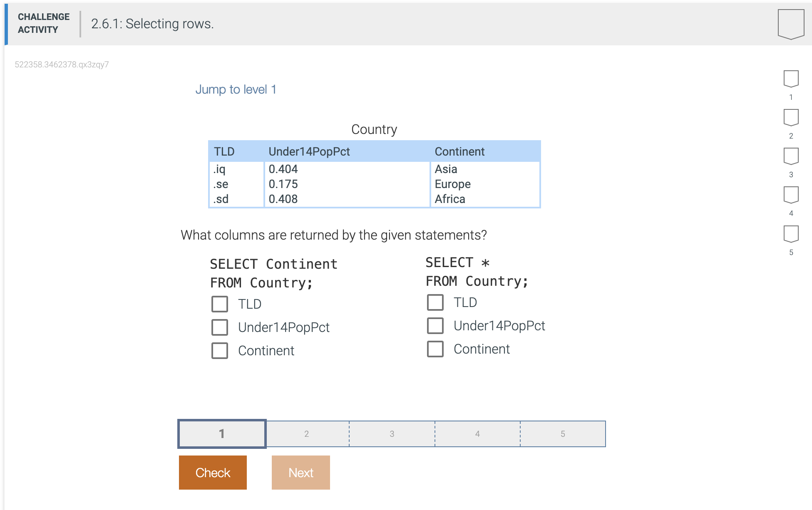Select question 1 in the progression bar
812x510 pixels.
point(221,433)
